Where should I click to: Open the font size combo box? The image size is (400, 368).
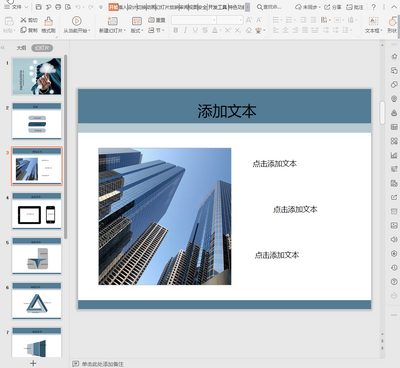(x=230, y=20)
